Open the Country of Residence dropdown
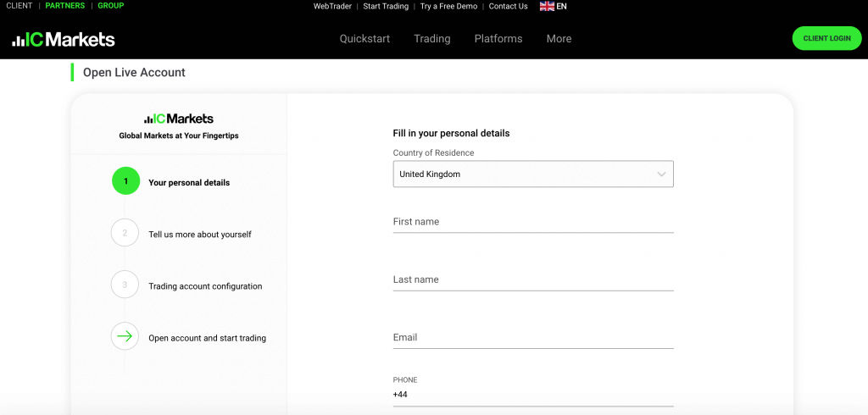 [532, 174]
